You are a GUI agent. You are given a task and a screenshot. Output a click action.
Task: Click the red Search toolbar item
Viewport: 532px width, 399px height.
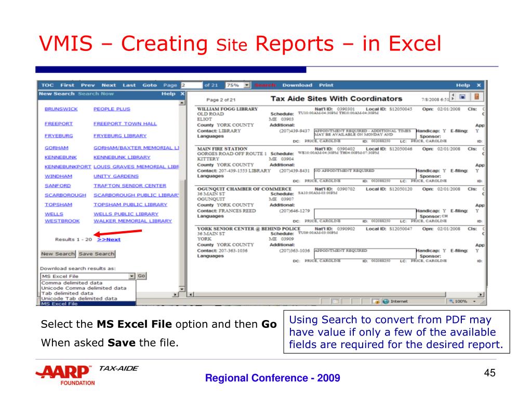265,85
